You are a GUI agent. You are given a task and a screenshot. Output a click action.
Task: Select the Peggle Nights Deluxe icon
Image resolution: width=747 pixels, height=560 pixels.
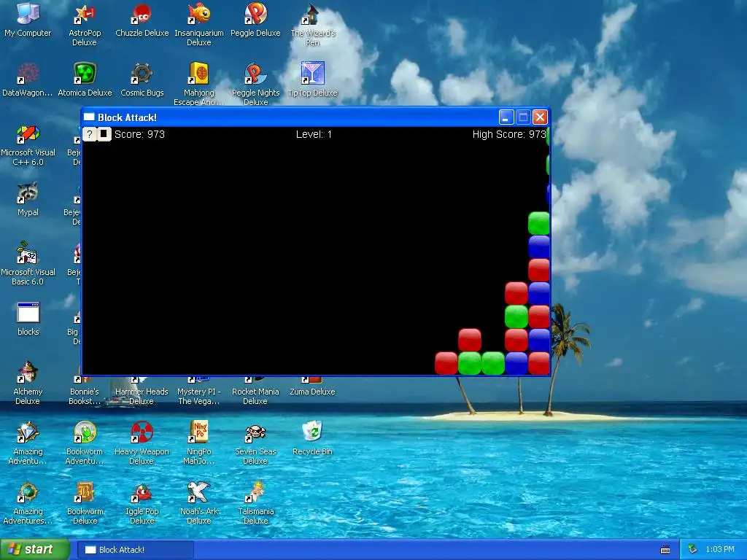click(x=256, y=84)
